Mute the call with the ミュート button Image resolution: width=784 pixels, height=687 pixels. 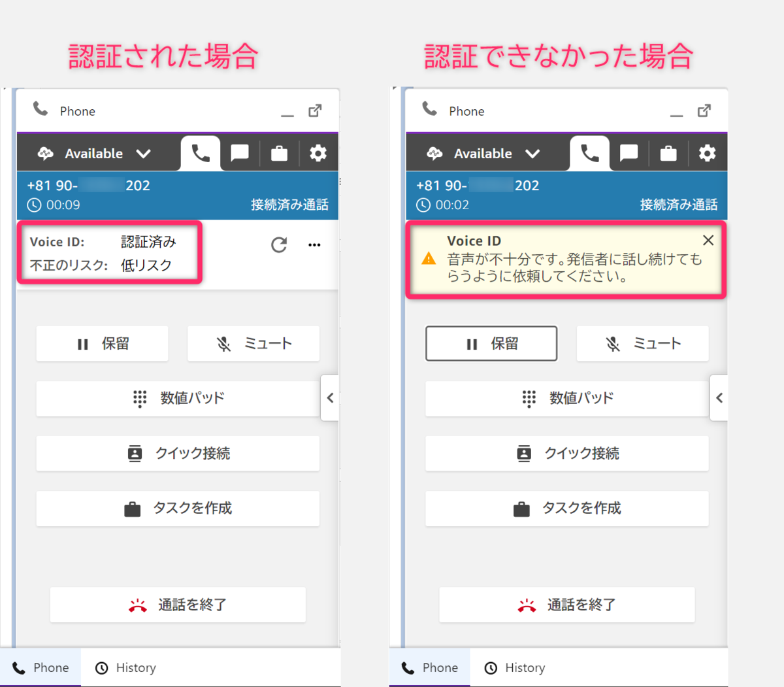pyautogui.click(x=253, y=343)
